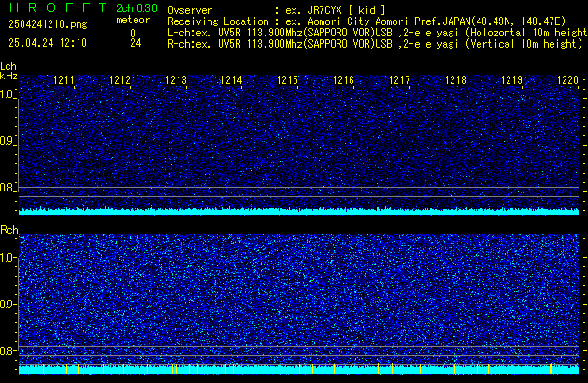Click the 1214 time marker
588x383 pixels.
coord(232,80)
